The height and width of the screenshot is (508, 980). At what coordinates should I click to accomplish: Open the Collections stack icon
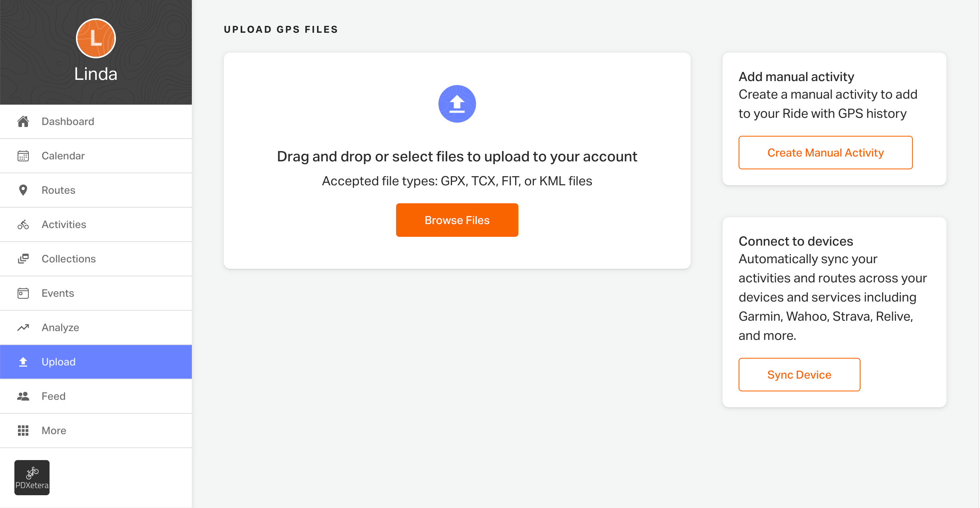click(x=23, y=259)
